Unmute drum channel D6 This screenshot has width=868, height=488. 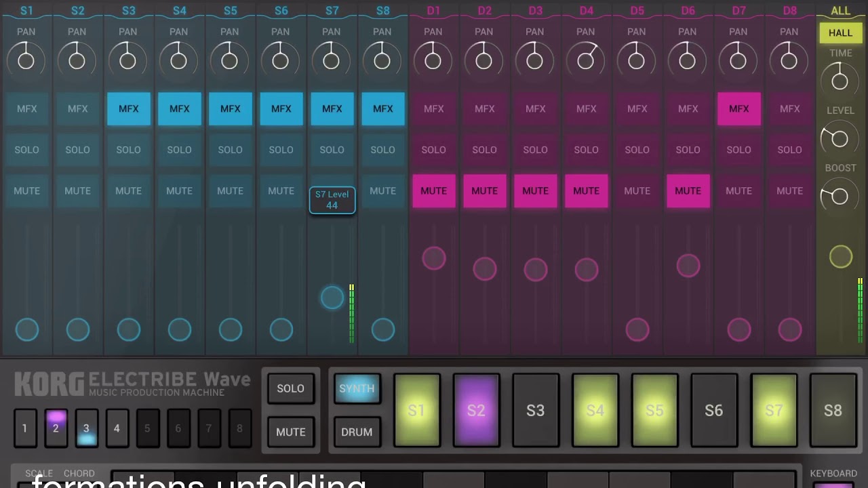pos(688,191)
